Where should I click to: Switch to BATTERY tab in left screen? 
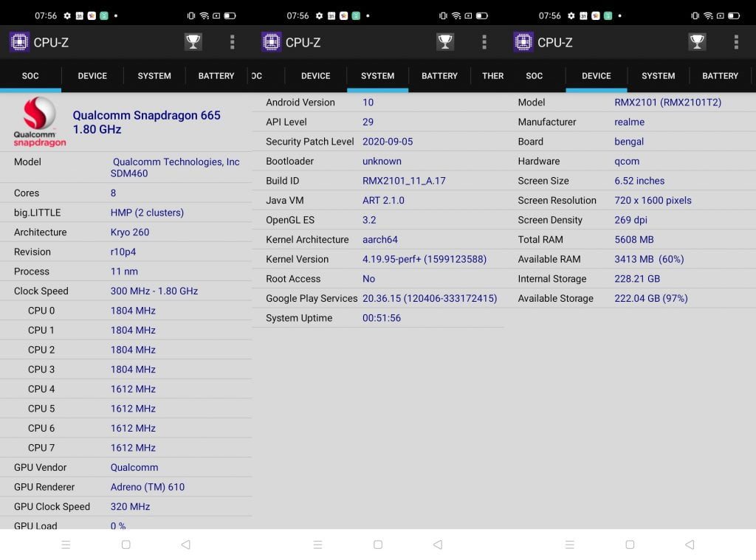[216, 76]
